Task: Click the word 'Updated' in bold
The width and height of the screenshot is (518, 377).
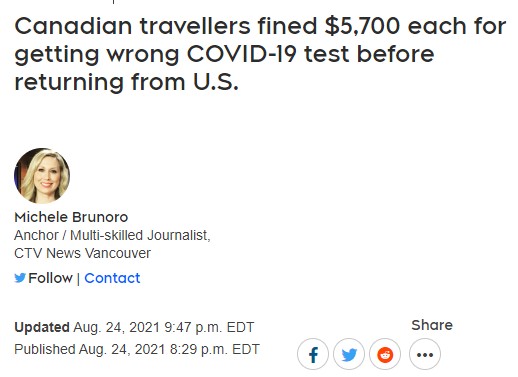Action: click(42, 327)
